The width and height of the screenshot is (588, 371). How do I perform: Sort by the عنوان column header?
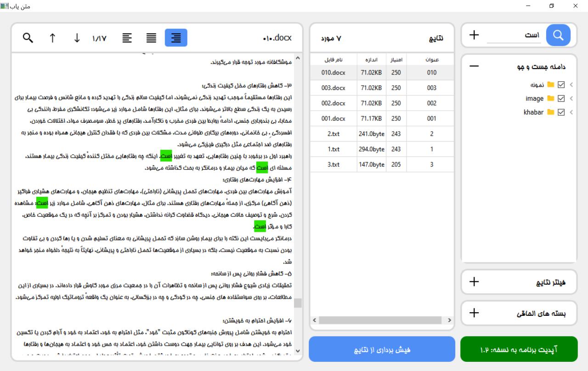click(431, 60)
